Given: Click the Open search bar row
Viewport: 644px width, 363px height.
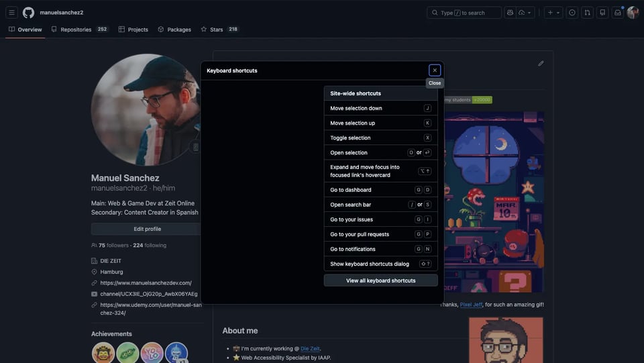Looking at the screenshot, I should (381, 205).
